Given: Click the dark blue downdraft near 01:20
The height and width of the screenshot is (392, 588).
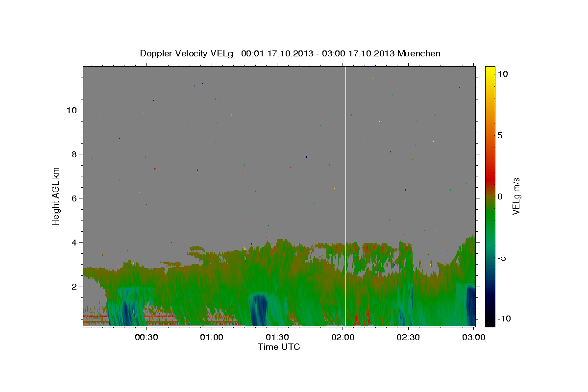Looking at the screenshot, I should (x=258, y=310).
